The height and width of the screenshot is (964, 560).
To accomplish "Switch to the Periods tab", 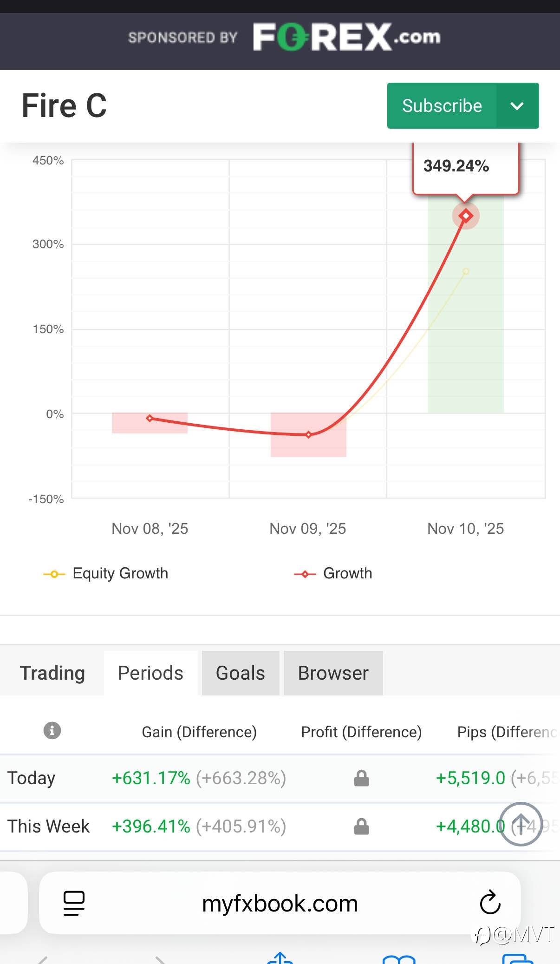I will click(150, 673).
